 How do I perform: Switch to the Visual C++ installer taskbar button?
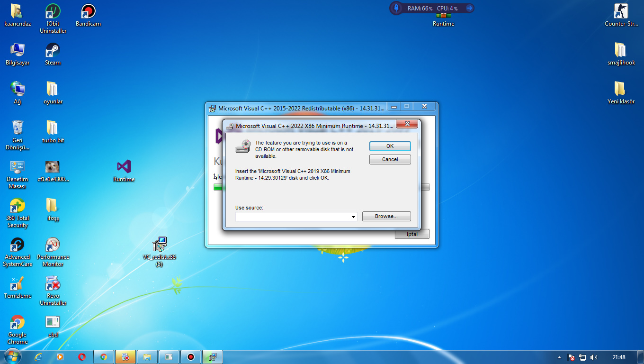(x=213, y=357)
